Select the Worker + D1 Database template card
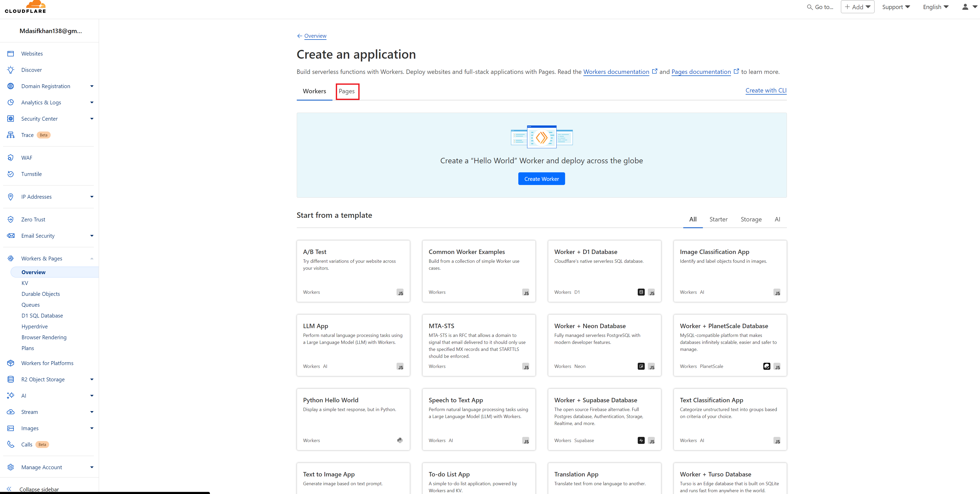 click(604, 271)
